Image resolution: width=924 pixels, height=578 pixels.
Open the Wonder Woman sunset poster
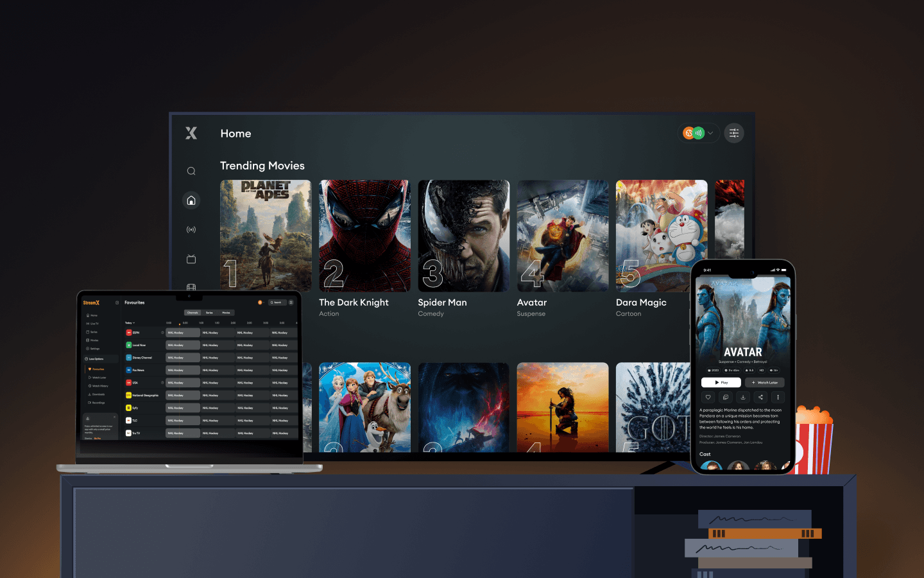click(563, 407)
